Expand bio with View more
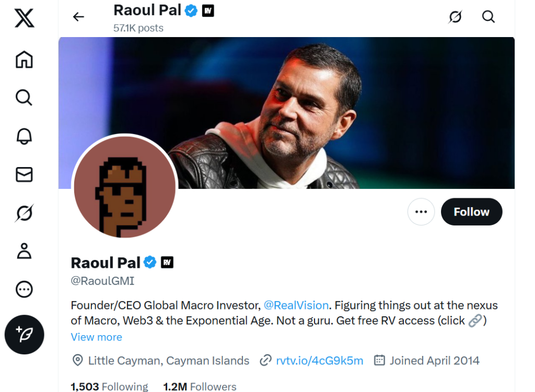The height and width of the screenshot is (392, 535). click(x=97, y=337)
